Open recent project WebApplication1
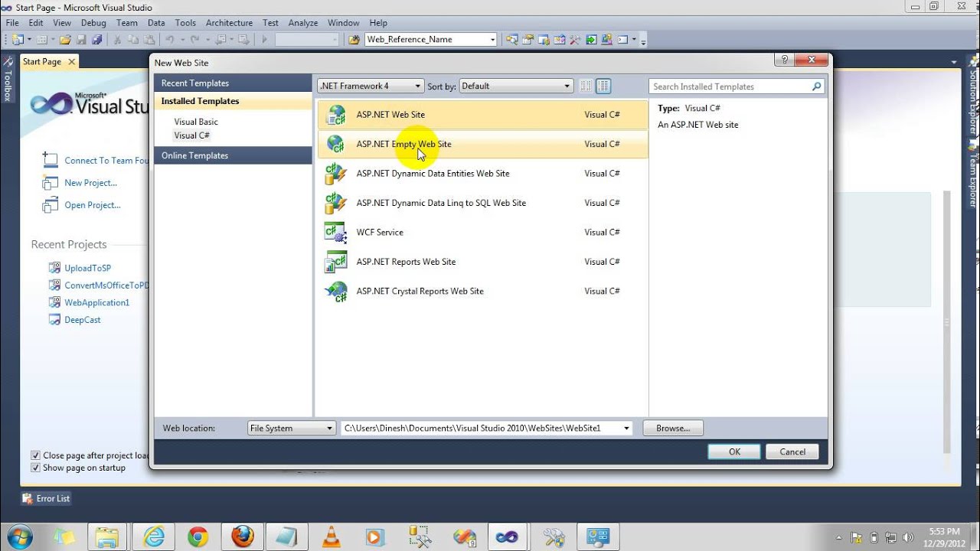 tap(96, 303)
